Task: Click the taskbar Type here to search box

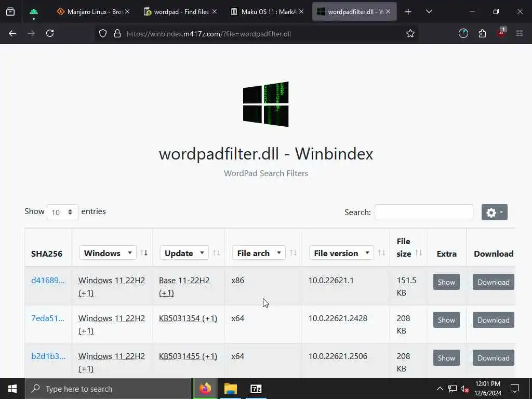Action: click(108, 389)
